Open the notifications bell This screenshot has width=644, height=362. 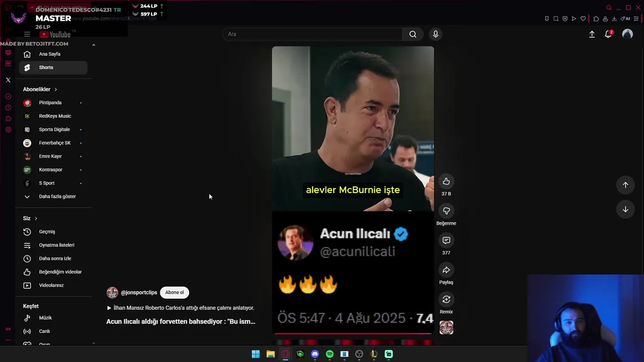tap(608, 34)
